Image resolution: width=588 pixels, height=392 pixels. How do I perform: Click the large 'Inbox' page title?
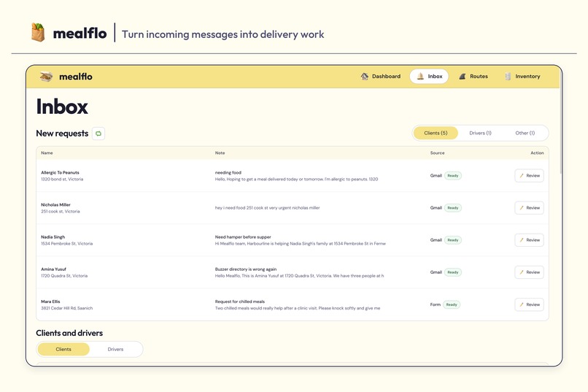(62, 107)
